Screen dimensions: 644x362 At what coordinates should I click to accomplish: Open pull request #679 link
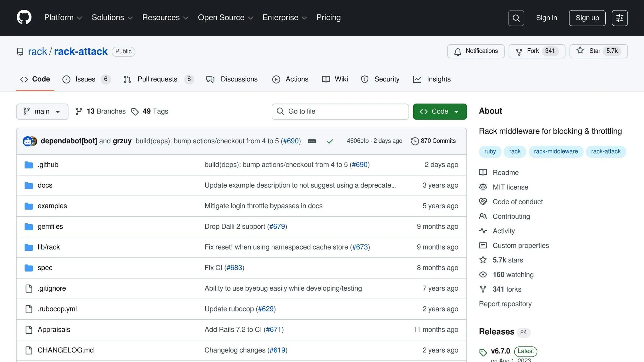[x=277, y=227]
